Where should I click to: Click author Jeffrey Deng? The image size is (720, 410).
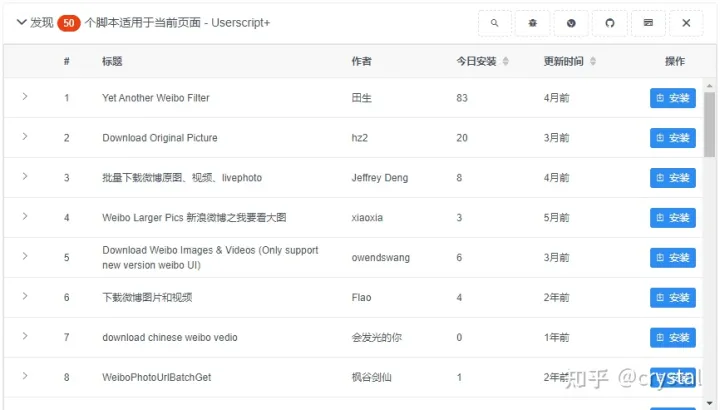pyautogui.click(x=380, y=178)
